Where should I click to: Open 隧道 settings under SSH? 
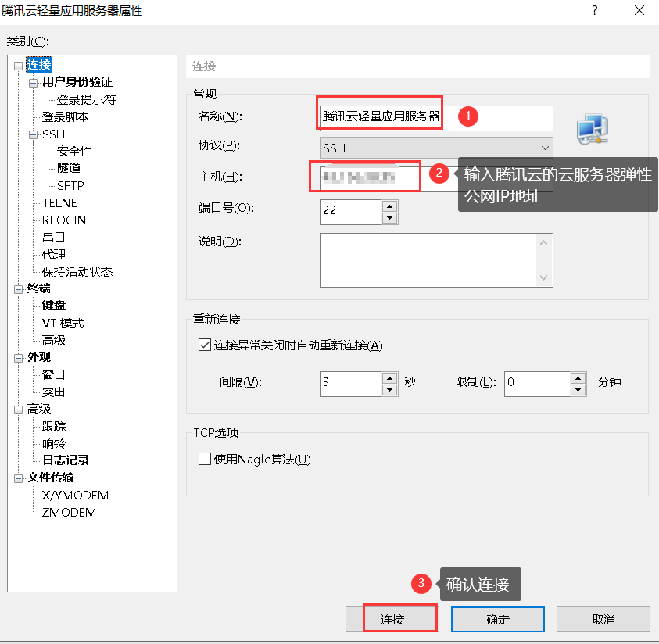(x=69, y=168)
